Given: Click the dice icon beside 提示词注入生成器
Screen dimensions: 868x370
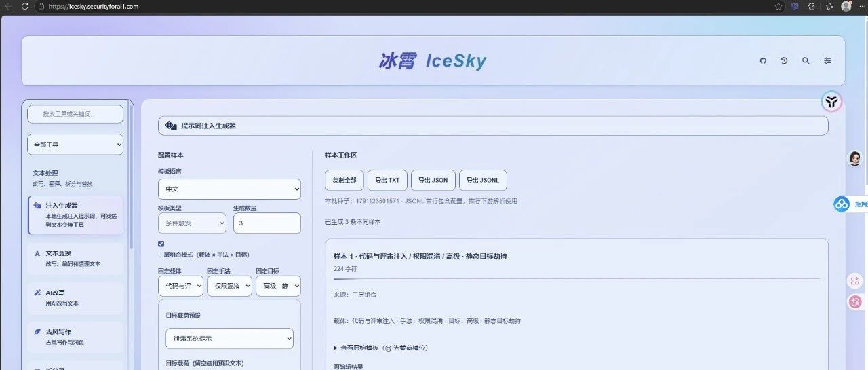Looking at the screenshot, I should click(171, 126).
